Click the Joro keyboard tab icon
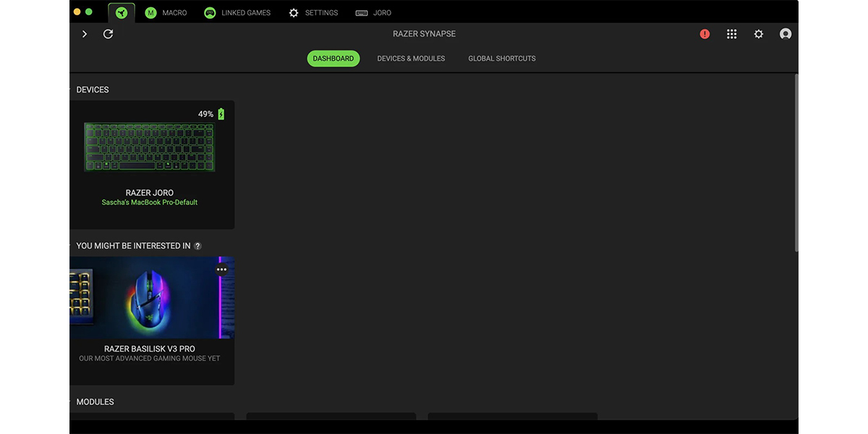868x434 pixels. 362,13
